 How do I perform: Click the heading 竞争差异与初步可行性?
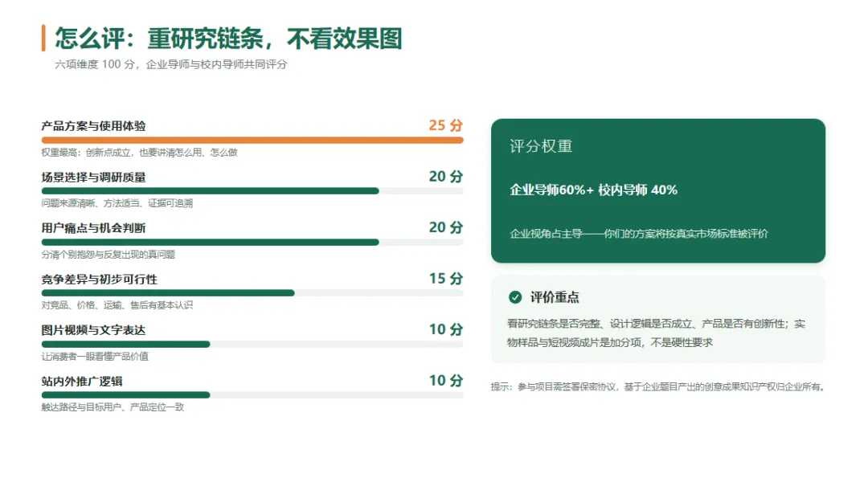tap(100, 280)
